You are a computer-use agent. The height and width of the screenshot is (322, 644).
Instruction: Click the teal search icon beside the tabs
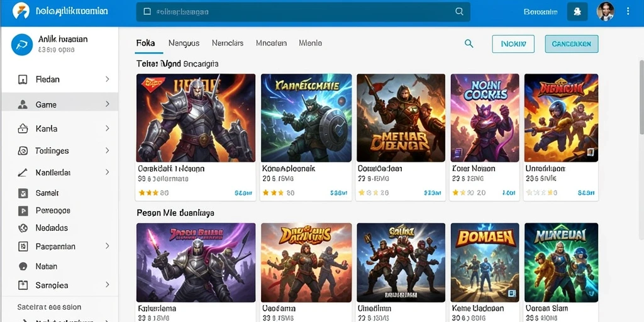point(469,43)
